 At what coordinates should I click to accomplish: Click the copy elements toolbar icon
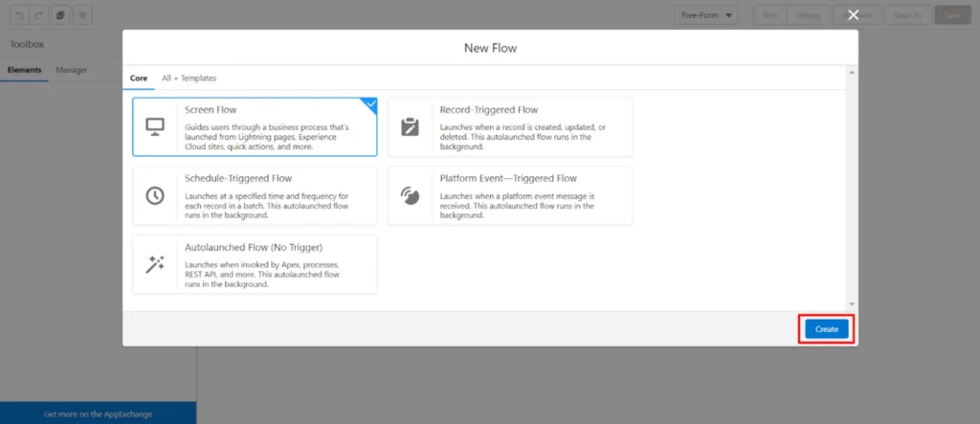pos(60,15)
